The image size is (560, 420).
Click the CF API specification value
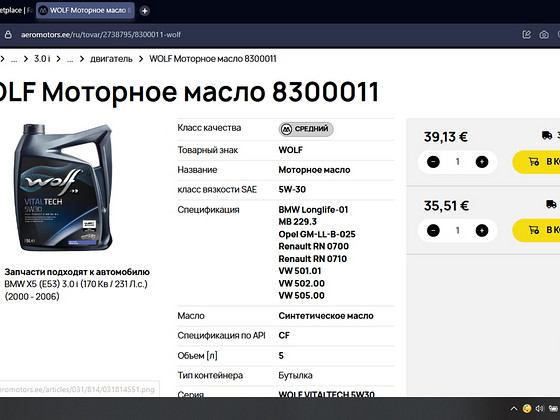284,335
